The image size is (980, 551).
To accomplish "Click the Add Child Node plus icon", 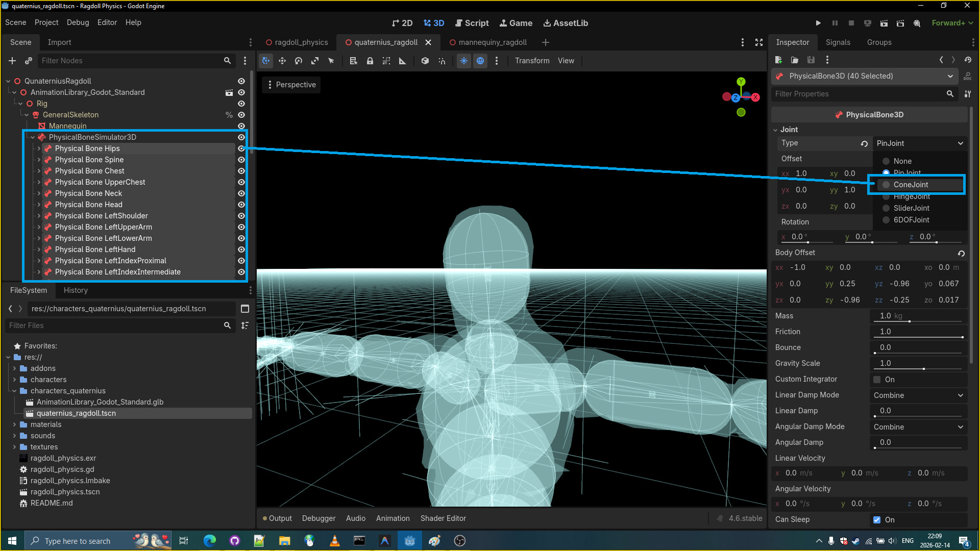I will point(12,61).
